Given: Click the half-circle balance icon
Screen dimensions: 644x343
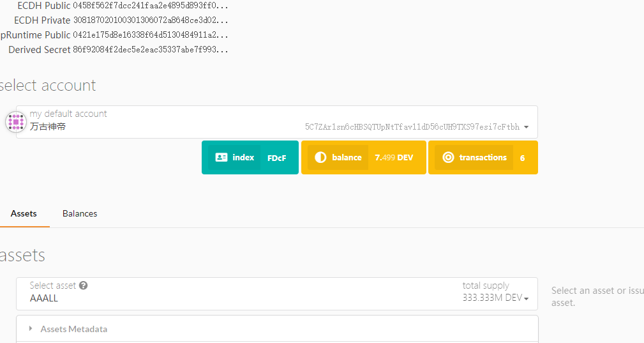Looking at the screenshot, I should [x=320, y=157].
